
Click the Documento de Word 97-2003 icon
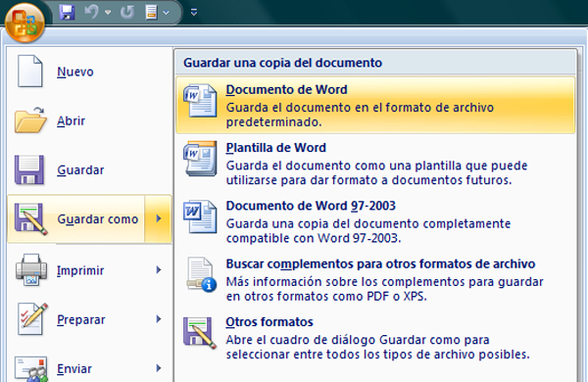pos(200,216)
